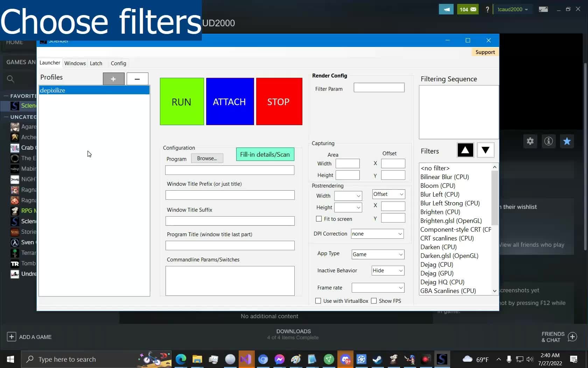Image resolution: width=588 pixels, height=368 pixels.
Task: Open Steam from the Windows taskbar
Action: pyautogui.click(x=377, y=359)
